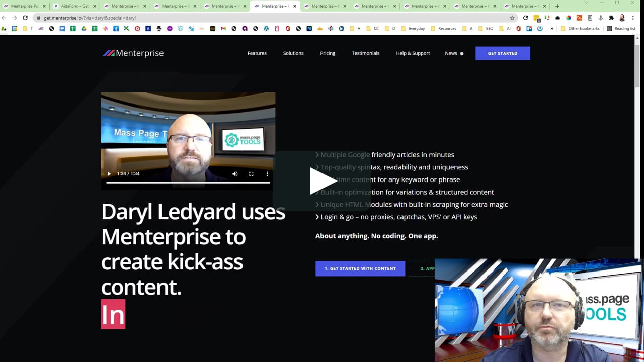The height and width of the screenshot is (362, 644).
Task: Click the site lock icon in address bar
Action: pos(38,18)
